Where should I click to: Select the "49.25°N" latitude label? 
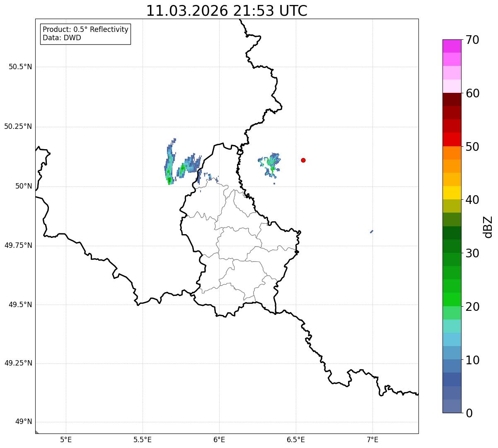18,363
